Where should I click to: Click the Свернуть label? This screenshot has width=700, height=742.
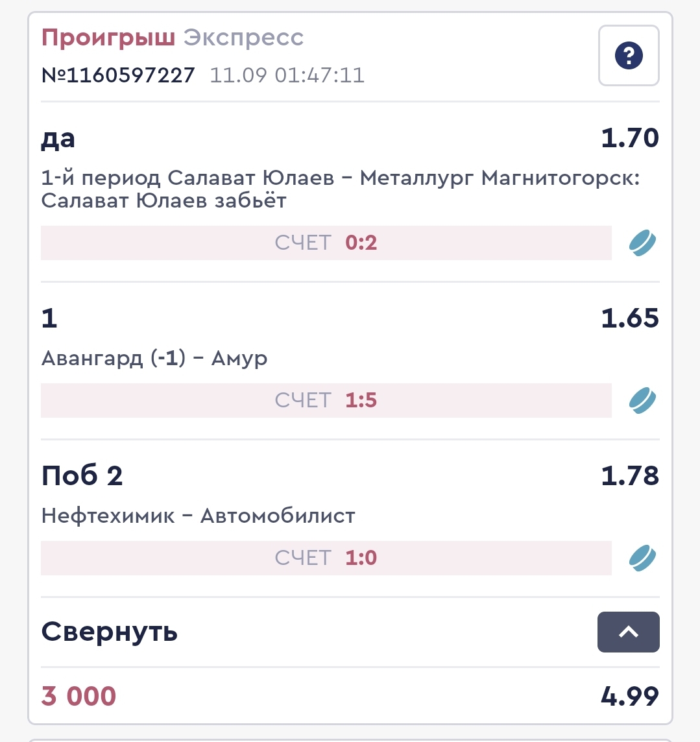109,632
